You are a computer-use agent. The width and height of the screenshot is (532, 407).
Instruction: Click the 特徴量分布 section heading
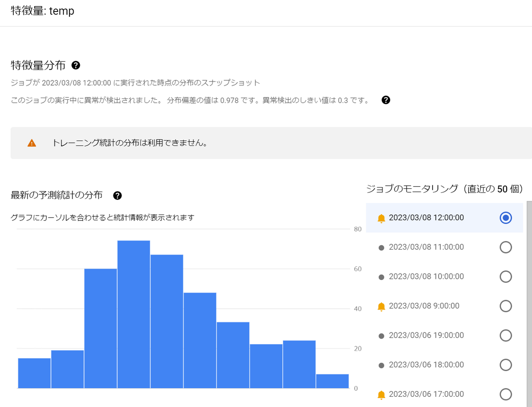(x=38, y=66)
